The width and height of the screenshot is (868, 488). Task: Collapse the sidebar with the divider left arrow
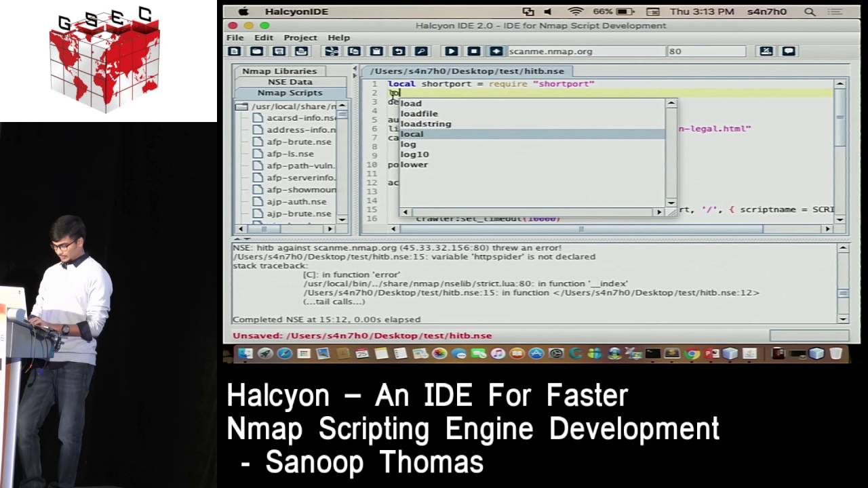(x=355, y=68)
